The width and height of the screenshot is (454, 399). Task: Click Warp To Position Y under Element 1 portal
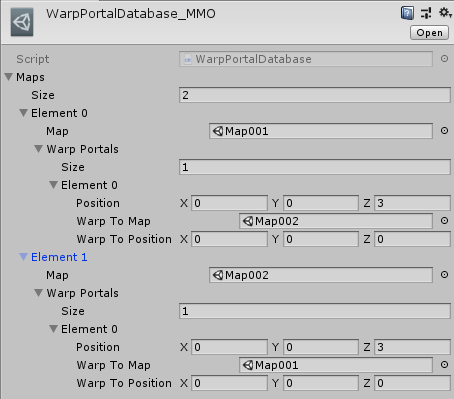coord(321,383)
